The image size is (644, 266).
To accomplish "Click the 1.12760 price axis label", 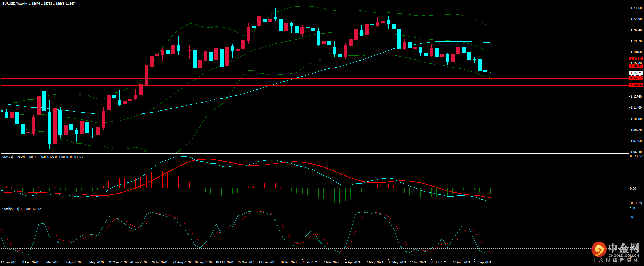I will [636, 97].
